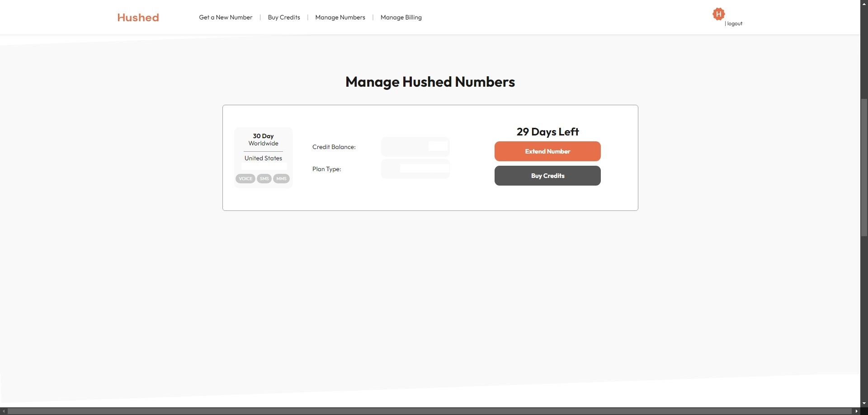The width and height of the screenshot is (868, 415).
Task: Click the VOICE capability badge
Action: tap(245, 179)
